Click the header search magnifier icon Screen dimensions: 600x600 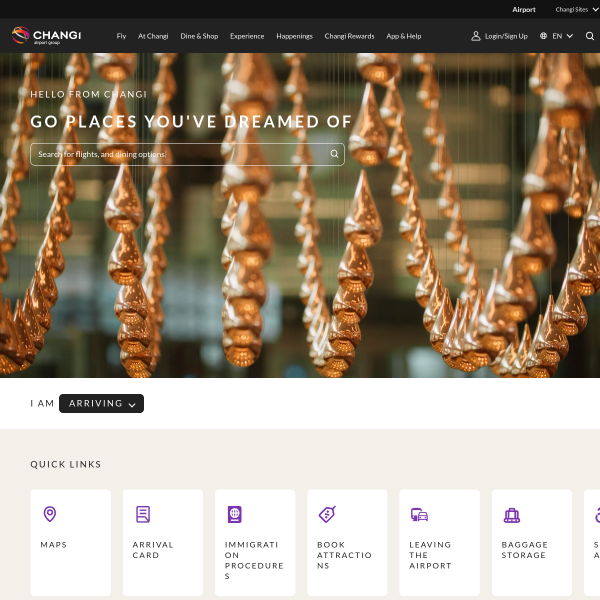coord(590,36)
